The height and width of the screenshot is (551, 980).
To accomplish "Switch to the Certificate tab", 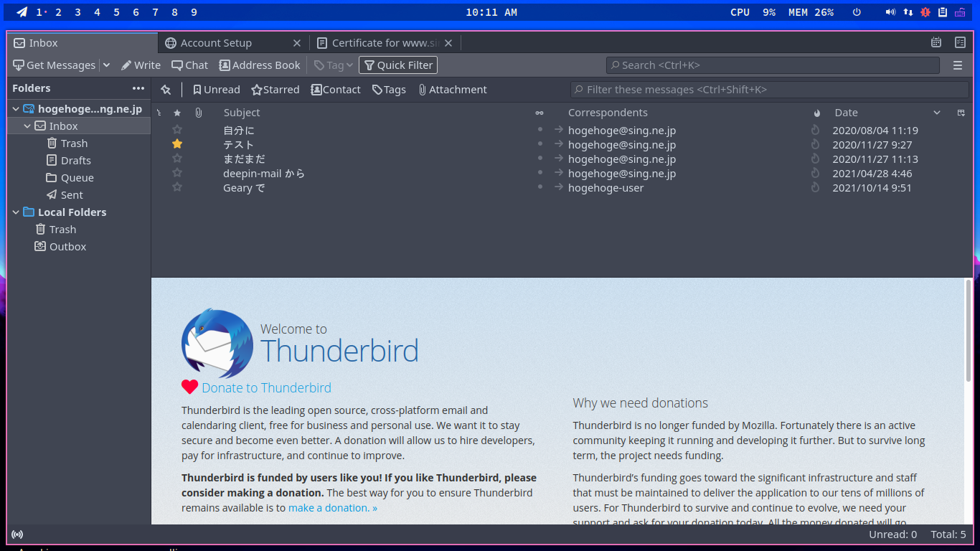I will 385,43.
